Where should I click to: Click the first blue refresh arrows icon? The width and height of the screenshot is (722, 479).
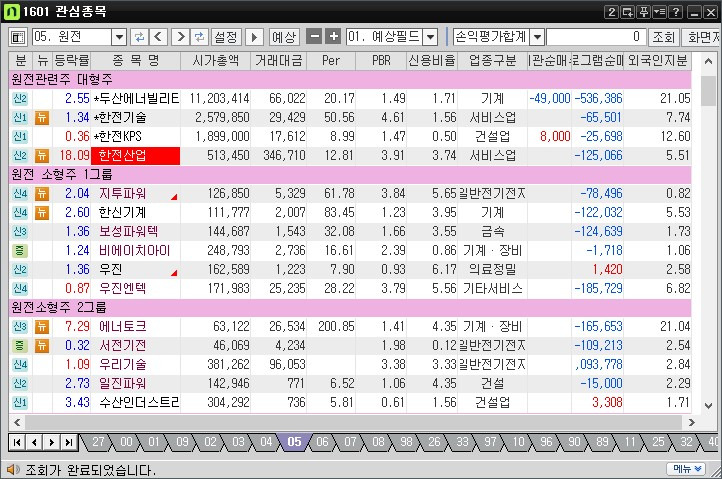139,37
